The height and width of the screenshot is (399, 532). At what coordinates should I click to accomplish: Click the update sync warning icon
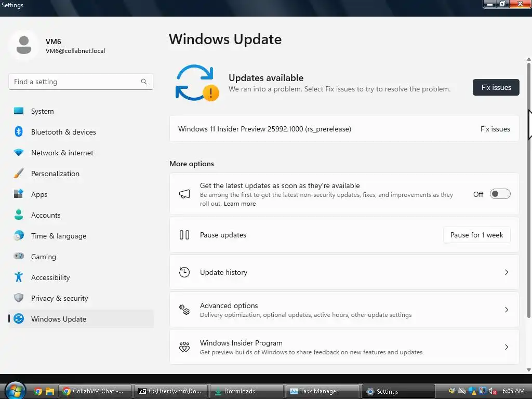(x=197, y=83)
